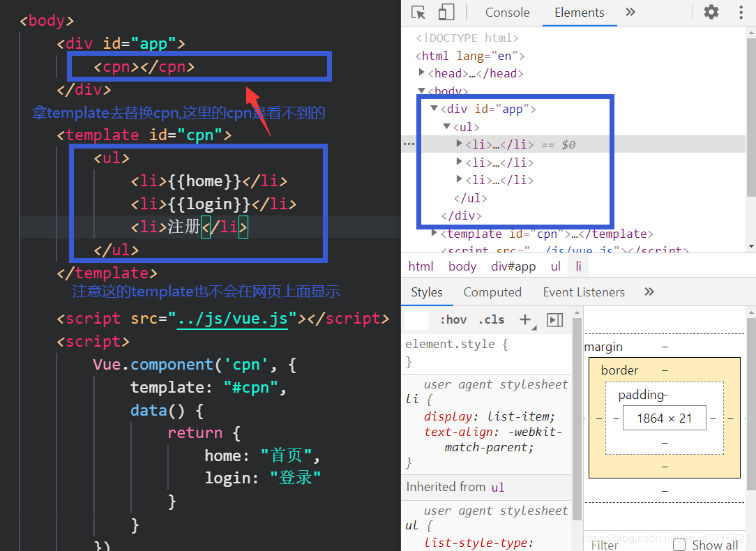Image resolution: width=756 pixels, height=551 pixels.
Task: Toggle the device toolbar icon
Action: [x=446, y=13]
